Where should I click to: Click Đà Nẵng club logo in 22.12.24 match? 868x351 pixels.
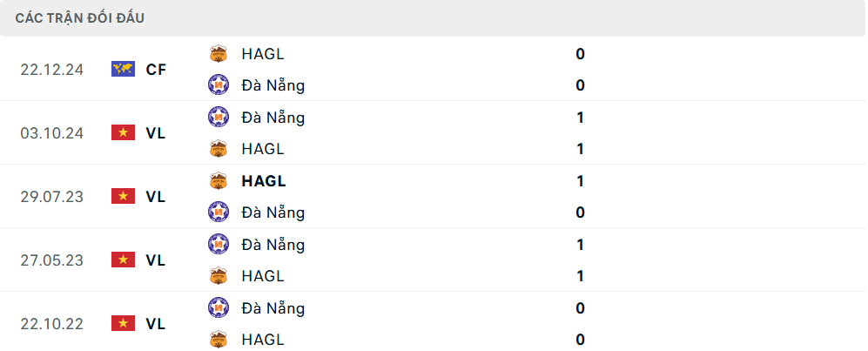(219, 85)
